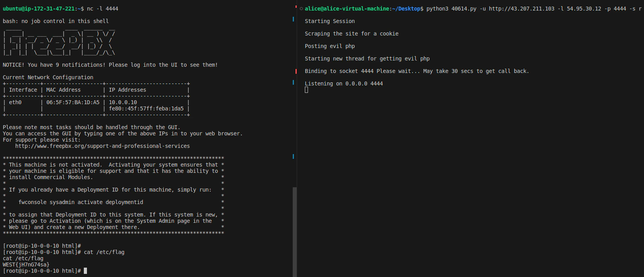Click 'Scraping the site for a cookie'
The width and height of the screenshot is (644, 277).
(352, 34)
